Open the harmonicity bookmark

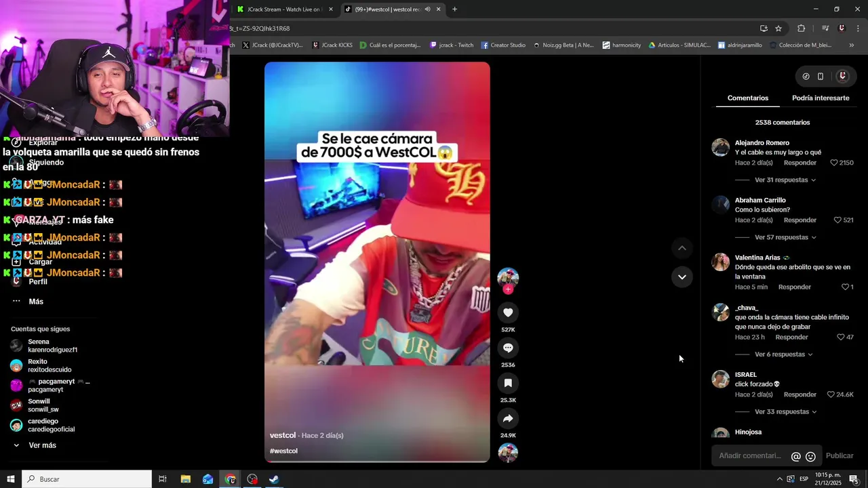[621, 45]
